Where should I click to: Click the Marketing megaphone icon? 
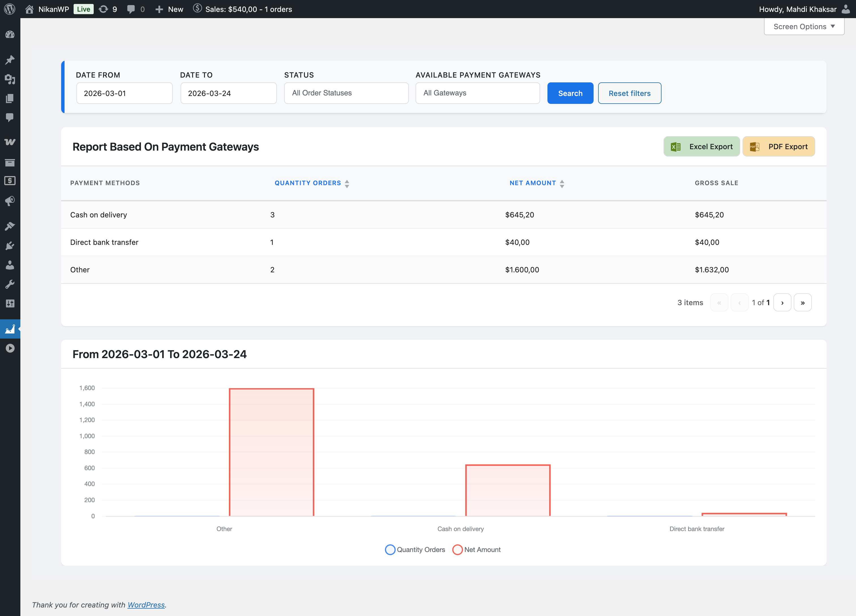[10, 200]
